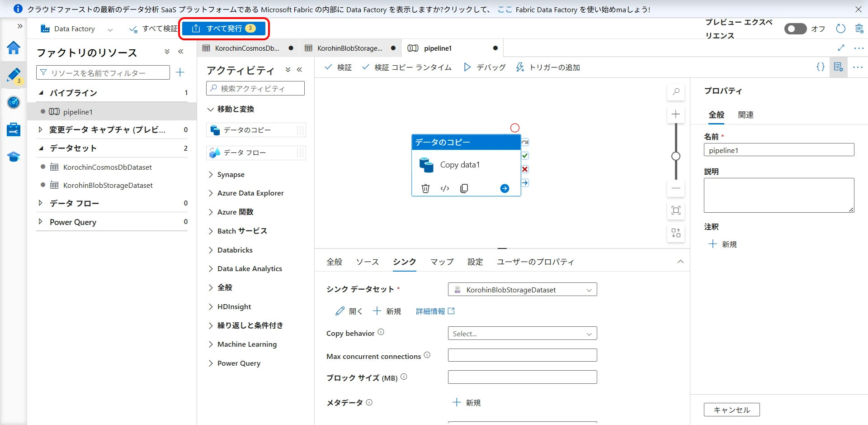Toggle the Preview Experience switch
868x425 pixels.
pos(795,29)
